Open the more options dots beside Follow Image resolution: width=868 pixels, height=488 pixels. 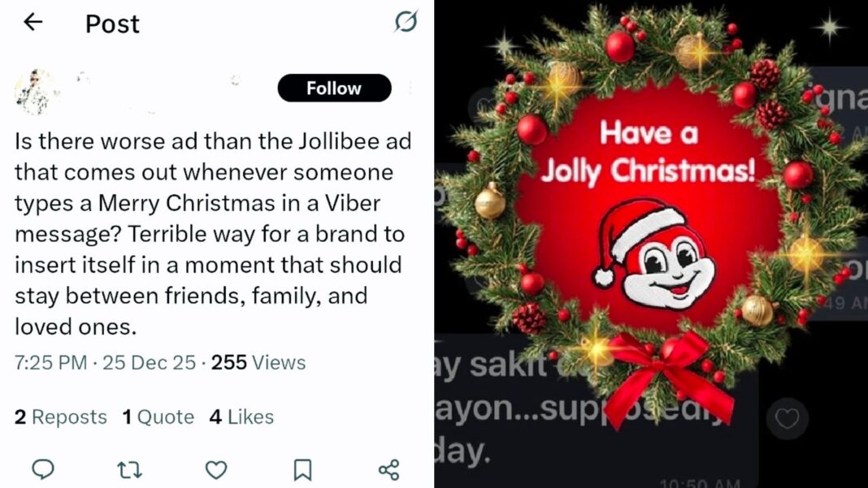tap(410, 89)
